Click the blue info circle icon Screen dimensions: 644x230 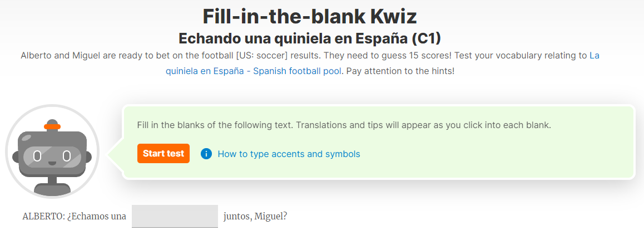(206, 154)
